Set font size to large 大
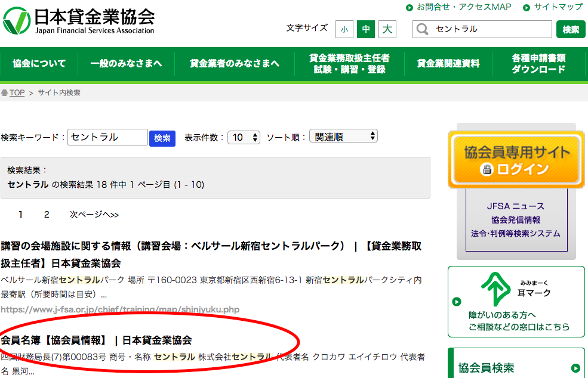588x378 pixels. (387, 29)
